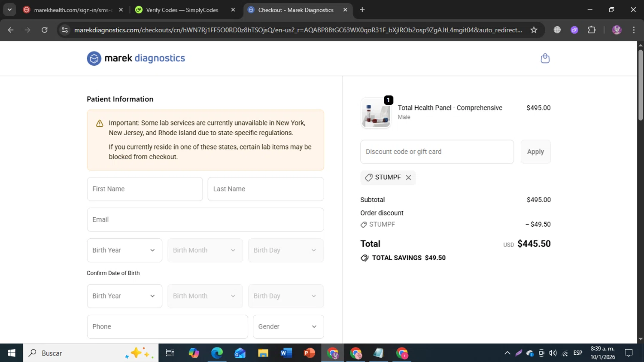This screenshot has width=644, height=362.
Task: Open Microsoft Word from taskbar
Action: (286, 353)
